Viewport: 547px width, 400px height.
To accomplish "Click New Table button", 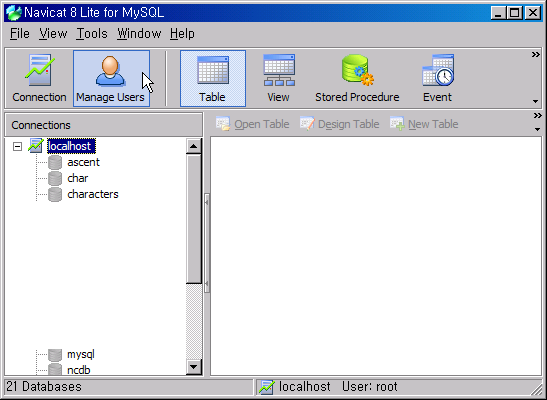I will click(424, 124).
